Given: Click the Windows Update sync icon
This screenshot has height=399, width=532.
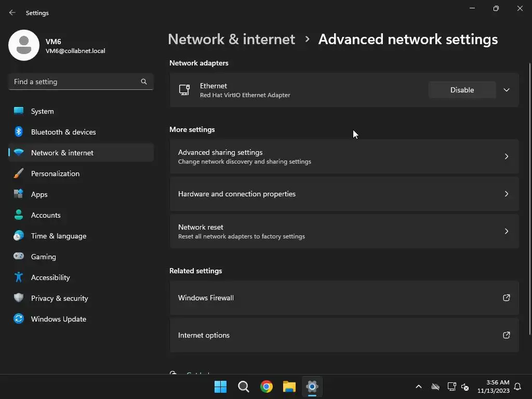Looking at the screenshot, I should coord(19,319).
